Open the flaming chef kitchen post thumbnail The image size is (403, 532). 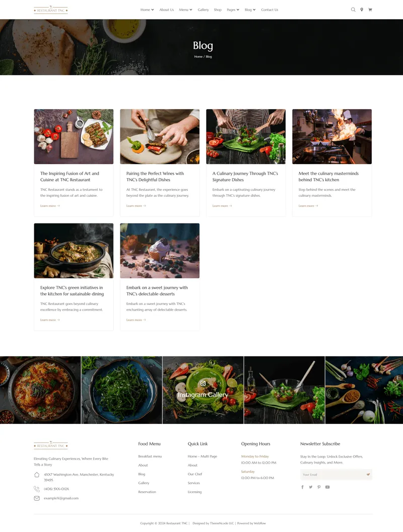tap(331, 136)
